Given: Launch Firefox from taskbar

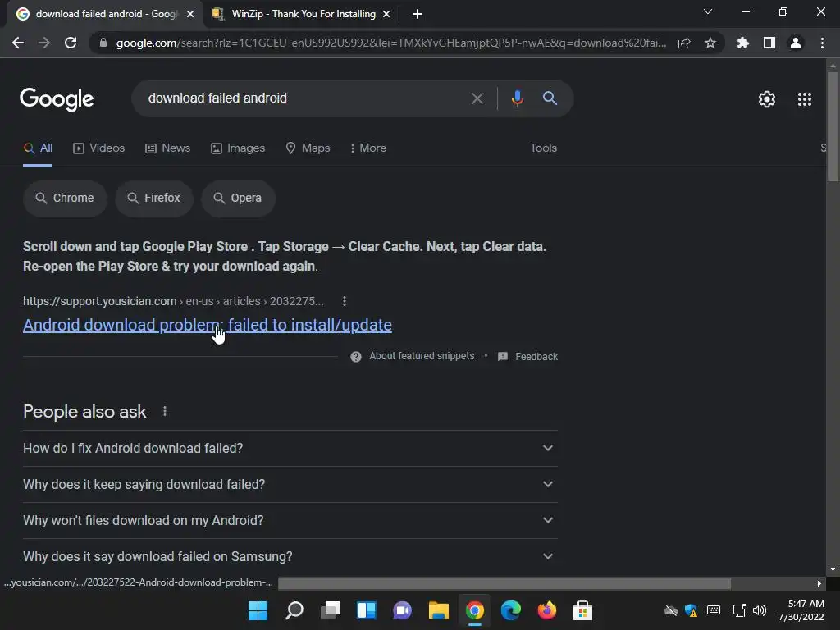Looking at the screenshot, I should coord(546,610).
